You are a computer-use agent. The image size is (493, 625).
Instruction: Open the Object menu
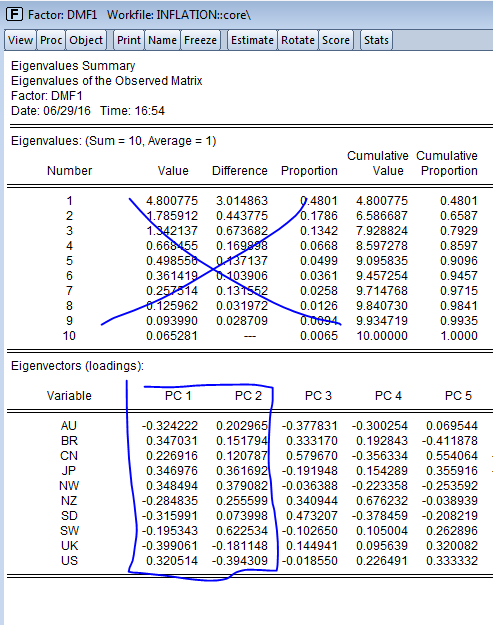pyautogui.click(x=86, y=40)
